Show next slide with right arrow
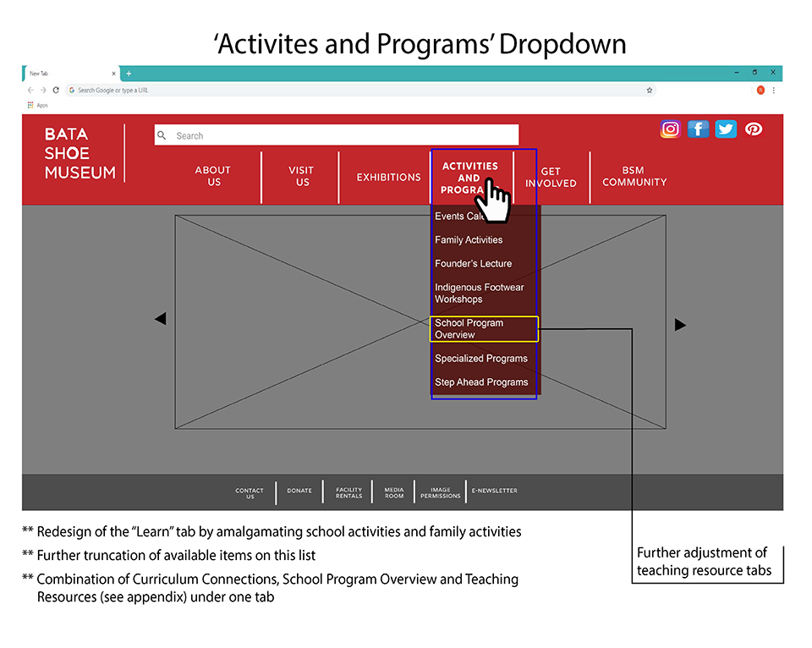The image size is (812, 648). [680, 325]
